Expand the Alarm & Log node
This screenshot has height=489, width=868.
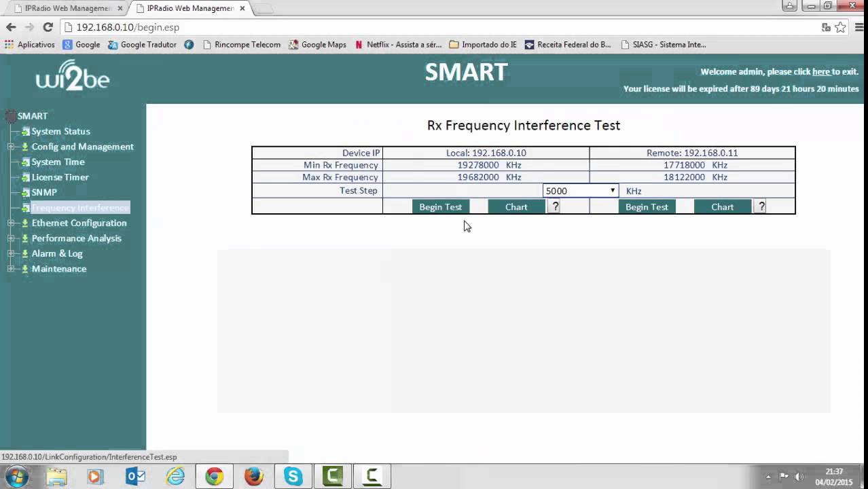[x=11, y=253]
